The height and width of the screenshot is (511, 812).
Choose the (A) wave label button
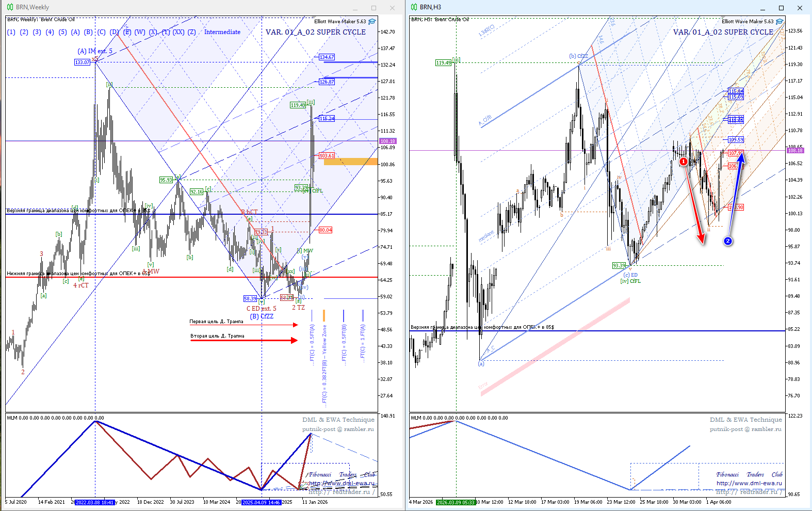75,32
